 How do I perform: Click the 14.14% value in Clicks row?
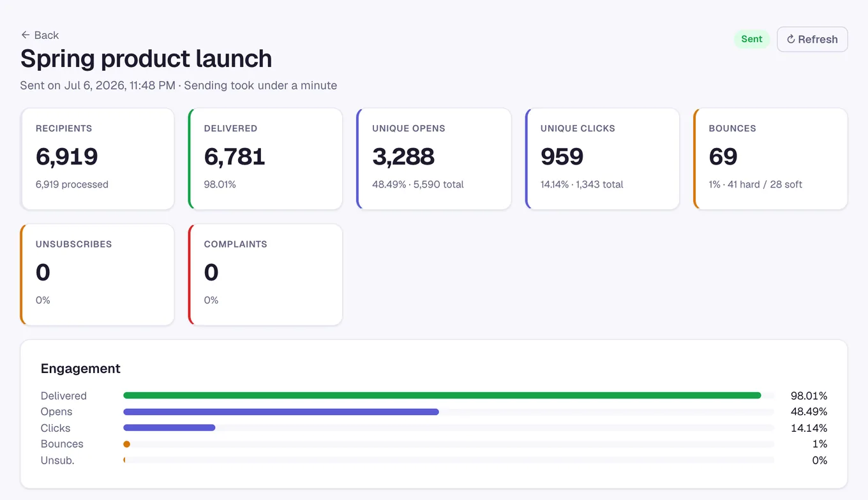click(809, 428)
